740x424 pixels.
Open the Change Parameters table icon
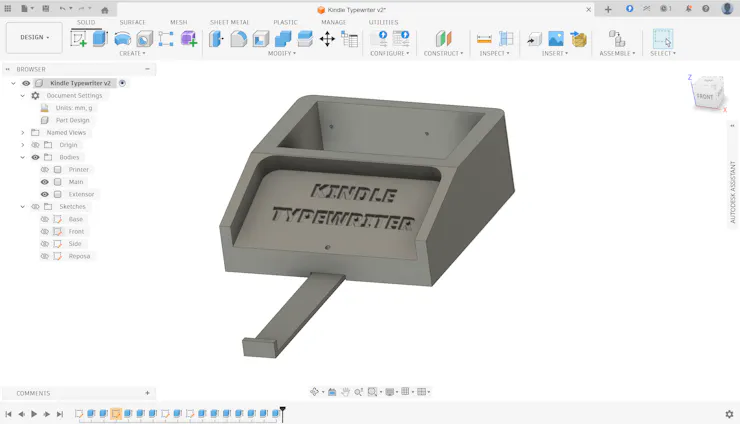coord(350,39)
